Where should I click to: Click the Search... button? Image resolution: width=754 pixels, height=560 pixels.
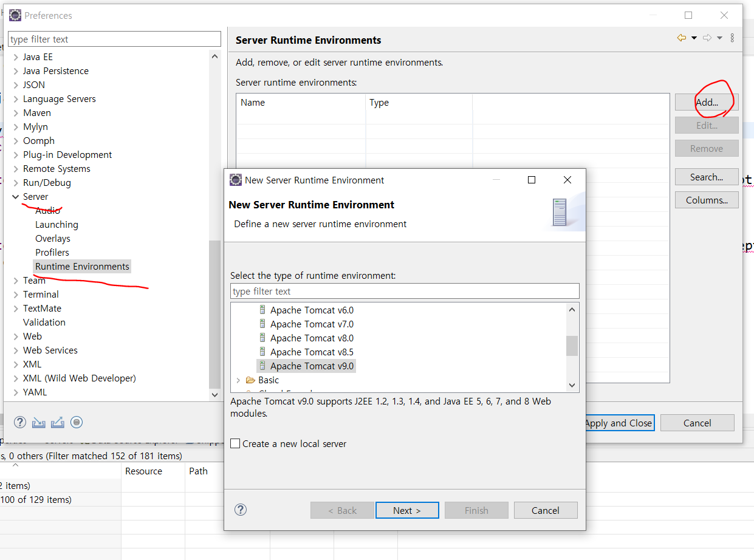[x=707, y=177]
